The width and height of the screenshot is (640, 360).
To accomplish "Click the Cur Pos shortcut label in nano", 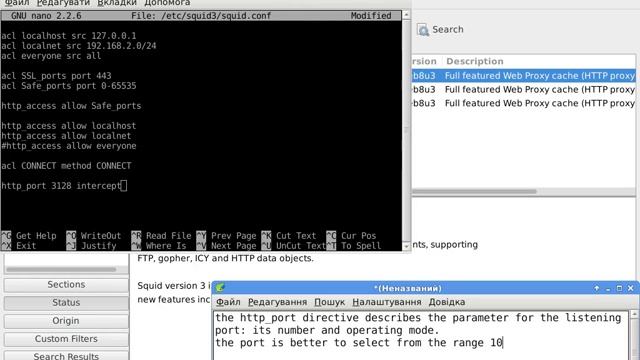I will [358, 236].
